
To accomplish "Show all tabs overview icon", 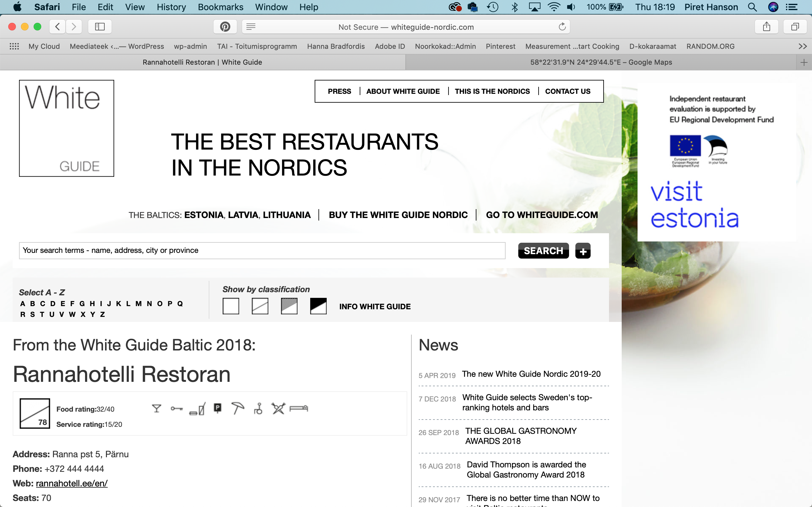I will [x=795, y=27].
